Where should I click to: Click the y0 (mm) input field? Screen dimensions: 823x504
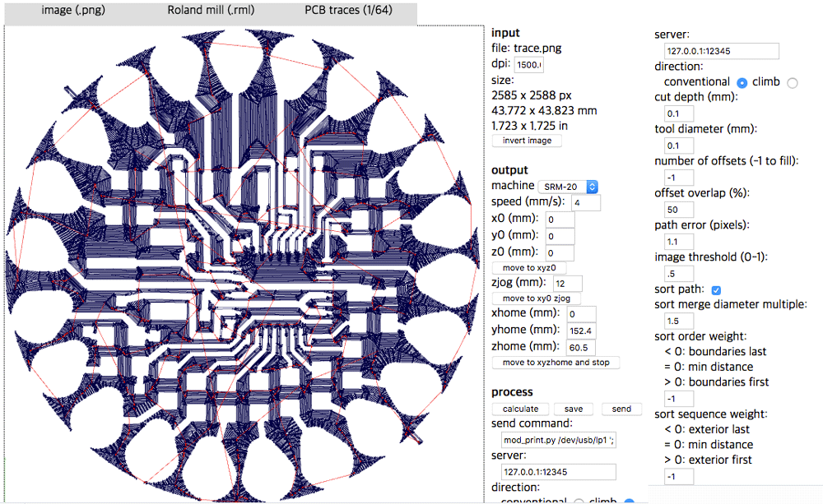[x=560, y=236]
